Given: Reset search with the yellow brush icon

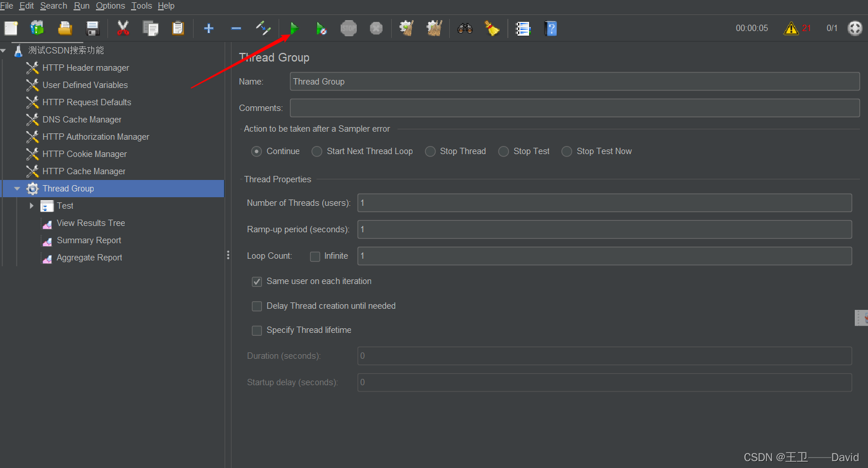Looking at the screenshot, I should pyautogui.click(x=492, y=28).
